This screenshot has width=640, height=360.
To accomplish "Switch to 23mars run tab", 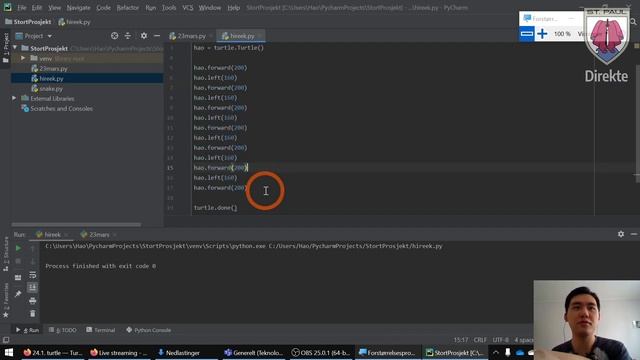I will [x=98, y=235].
